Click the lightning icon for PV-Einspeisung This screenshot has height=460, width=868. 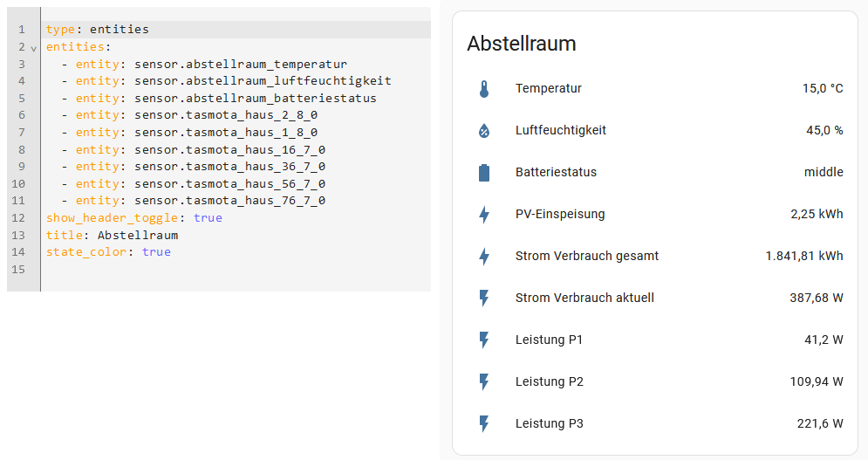coord(484,215)
